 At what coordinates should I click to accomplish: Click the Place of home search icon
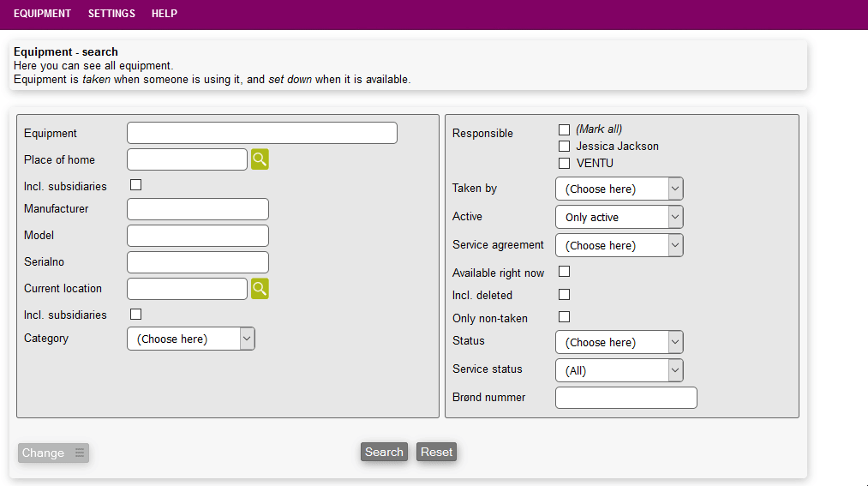coord(260,159)
